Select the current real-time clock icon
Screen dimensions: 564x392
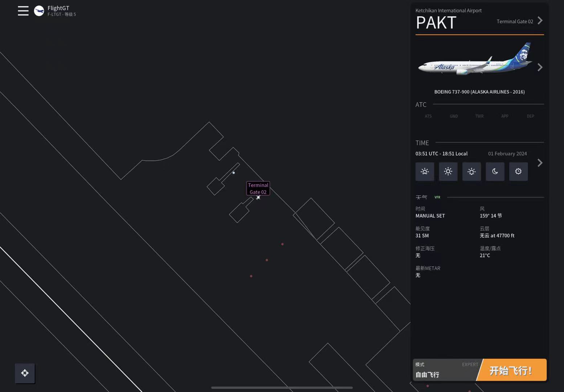(x=518, y=171)
